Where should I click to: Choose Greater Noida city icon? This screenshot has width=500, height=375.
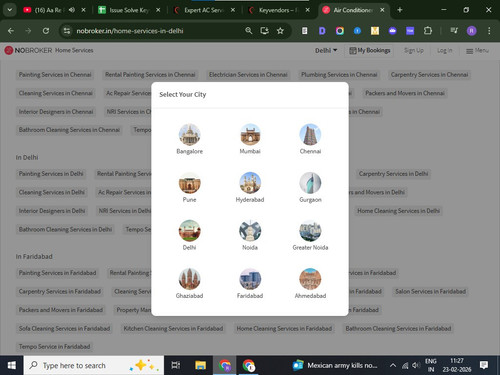310,231
